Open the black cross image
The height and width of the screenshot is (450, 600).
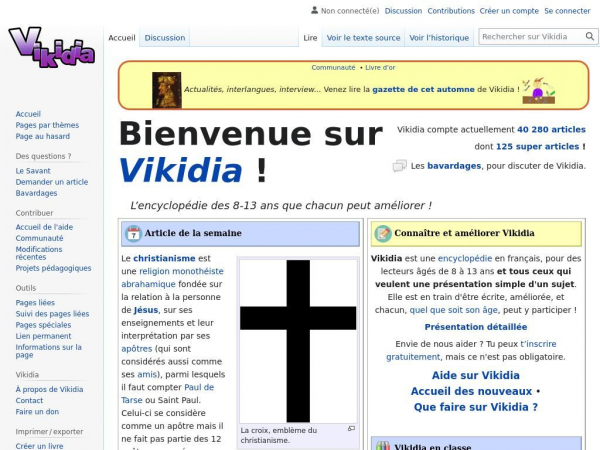point(298,341)
